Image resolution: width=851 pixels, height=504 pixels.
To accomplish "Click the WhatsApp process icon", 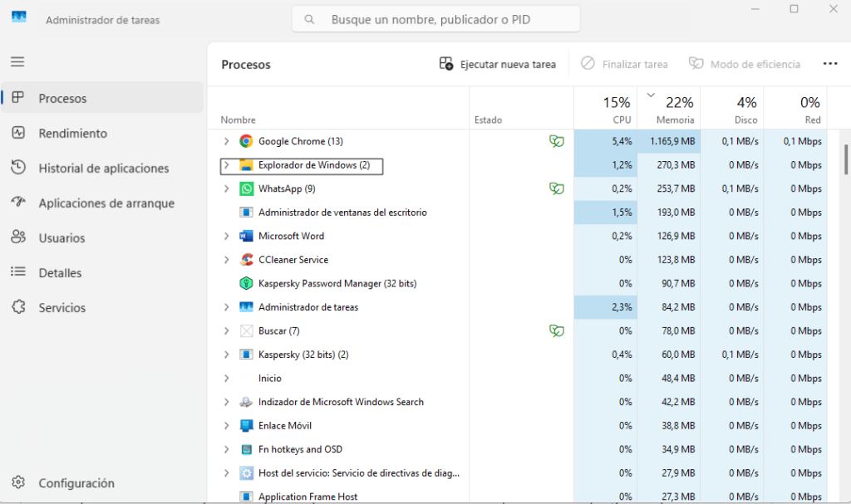I will (246, 188).
